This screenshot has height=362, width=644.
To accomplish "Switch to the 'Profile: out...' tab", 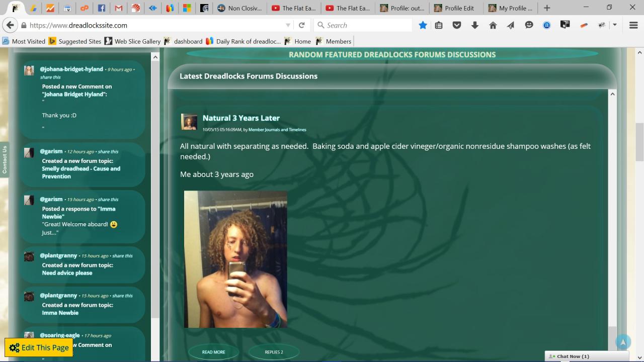I will [401, 8].
